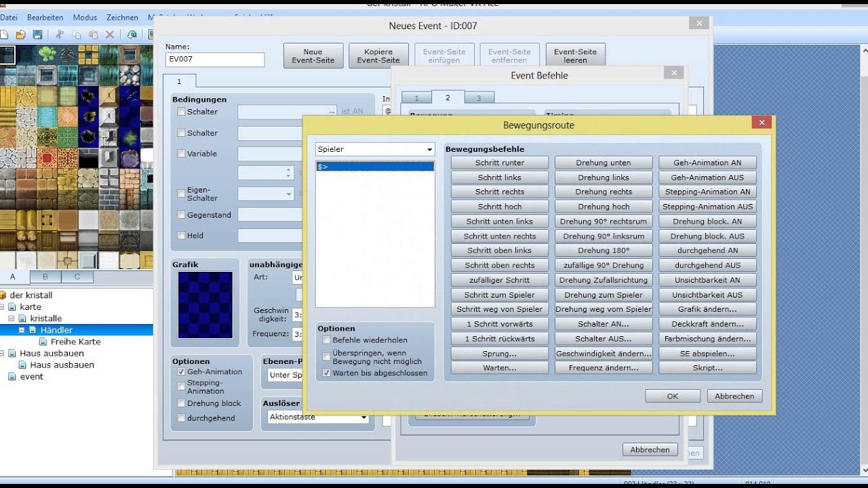Open the Eigen-Schalter dropdown

point(266,194)
